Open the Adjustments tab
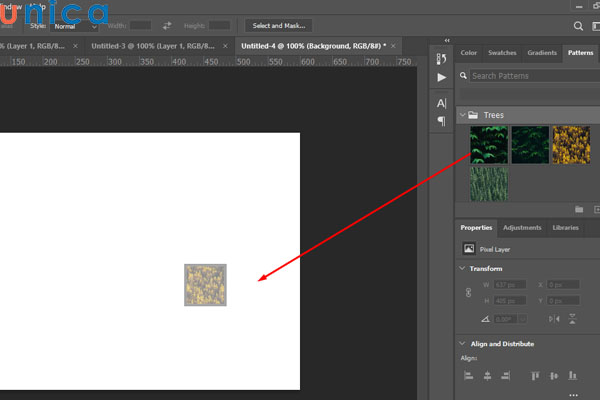600x400 pixels. 522,228
